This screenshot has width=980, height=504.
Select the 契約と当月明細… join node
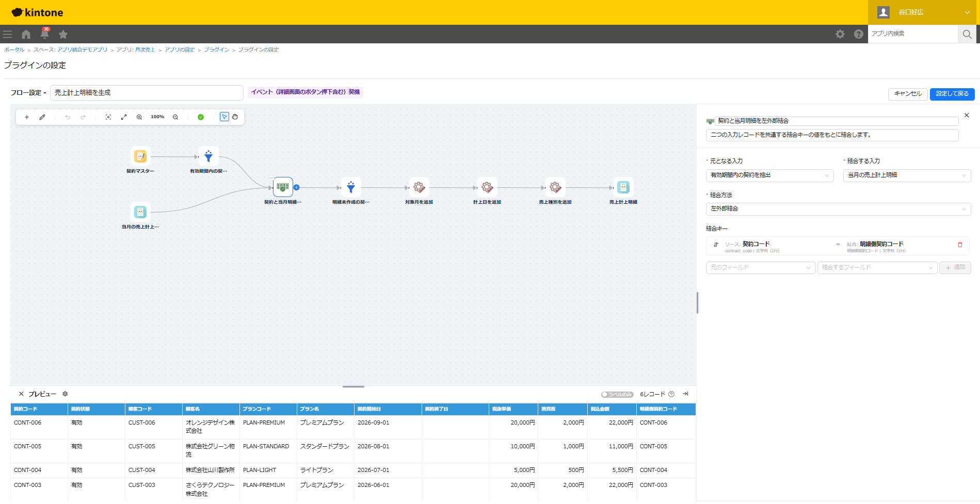[x=283, y=187]
